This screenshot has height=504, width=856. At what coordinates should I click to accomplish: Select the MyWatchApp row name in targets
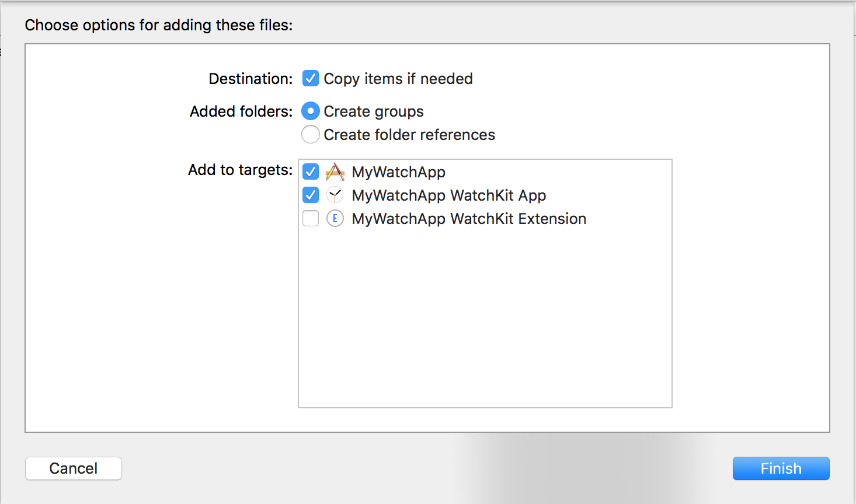(398, 172)
